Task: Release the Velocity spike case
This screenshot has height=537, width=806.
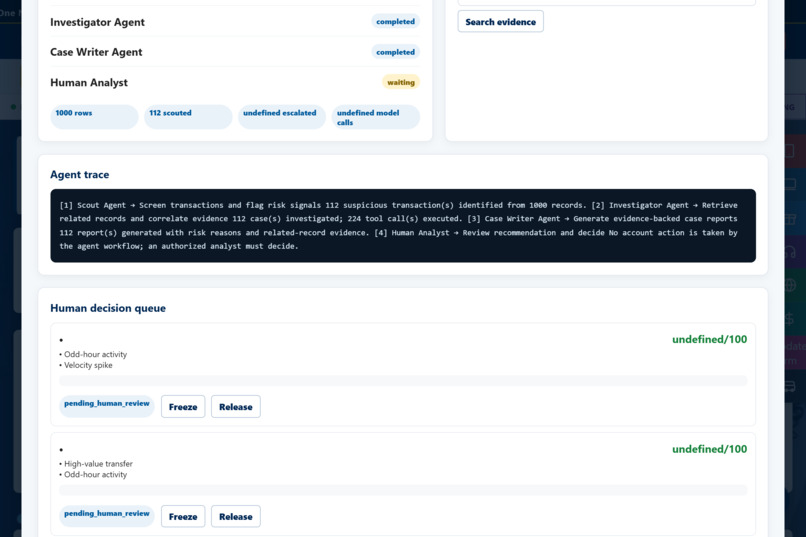Action: (235, 406)
